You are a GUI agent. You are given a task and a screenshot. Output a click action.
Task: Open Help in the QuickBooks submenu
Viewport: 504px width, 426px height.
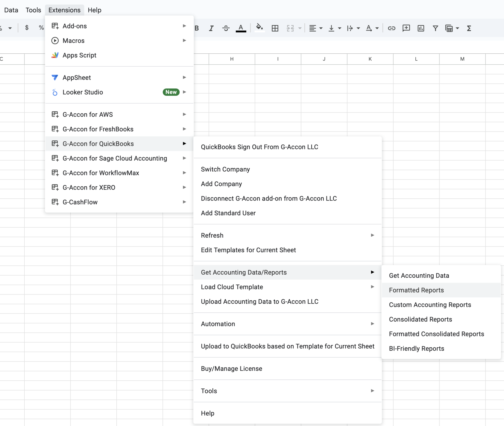(x=287, y=413)
